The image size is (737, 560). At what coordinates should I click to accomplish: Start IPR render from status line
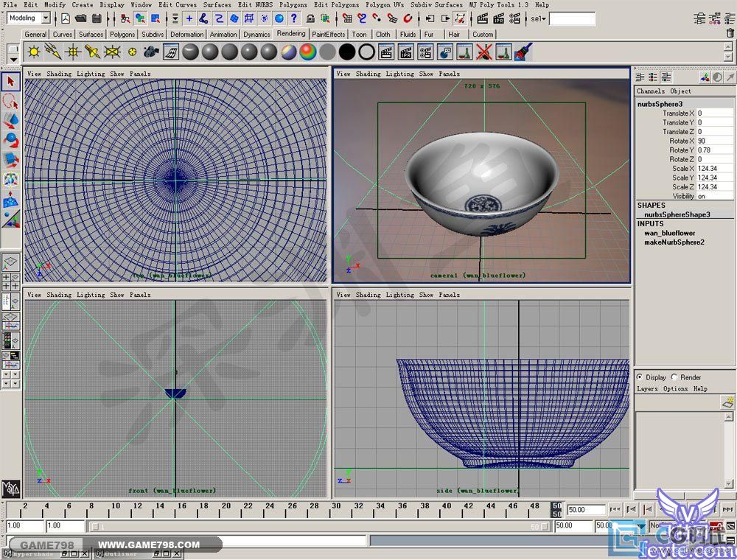(499, 19)
